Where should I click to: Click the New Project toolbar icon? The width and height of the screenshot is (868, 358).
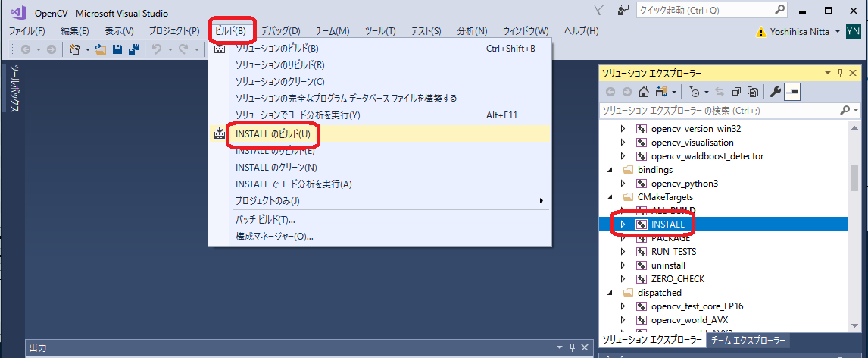point(75,49)
